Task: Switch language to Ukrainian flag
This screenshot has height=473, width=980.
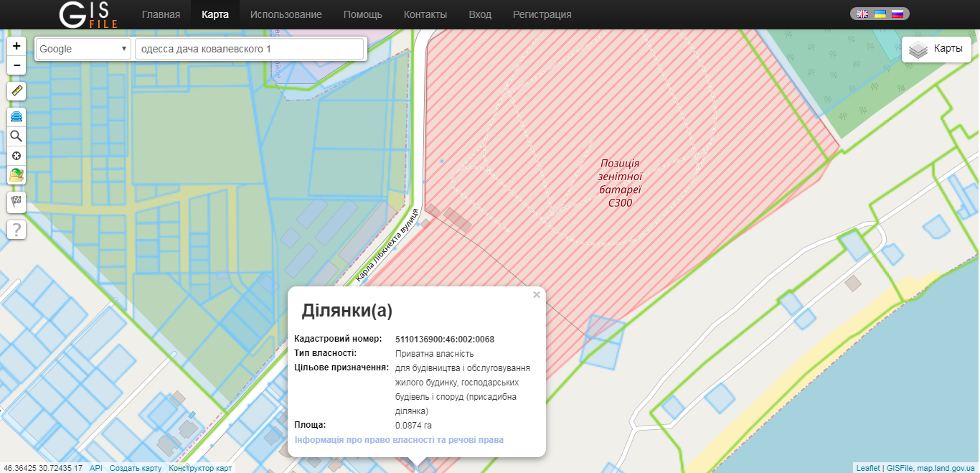Action: pos(880,14)
